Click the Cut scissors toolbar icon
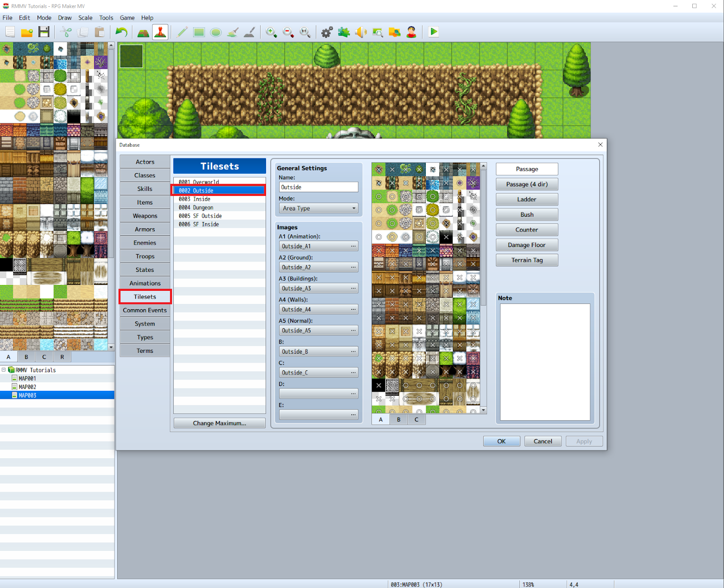This screenshot has width=724, height=588. [66, 32]
